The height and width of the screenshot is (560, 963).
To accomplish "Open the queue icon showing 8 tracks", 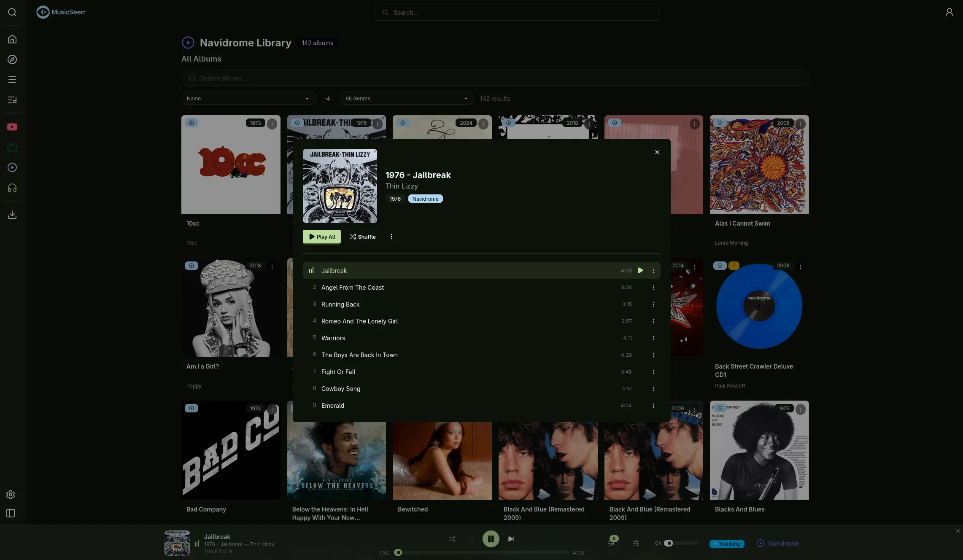I will click(x=611, y=543).
